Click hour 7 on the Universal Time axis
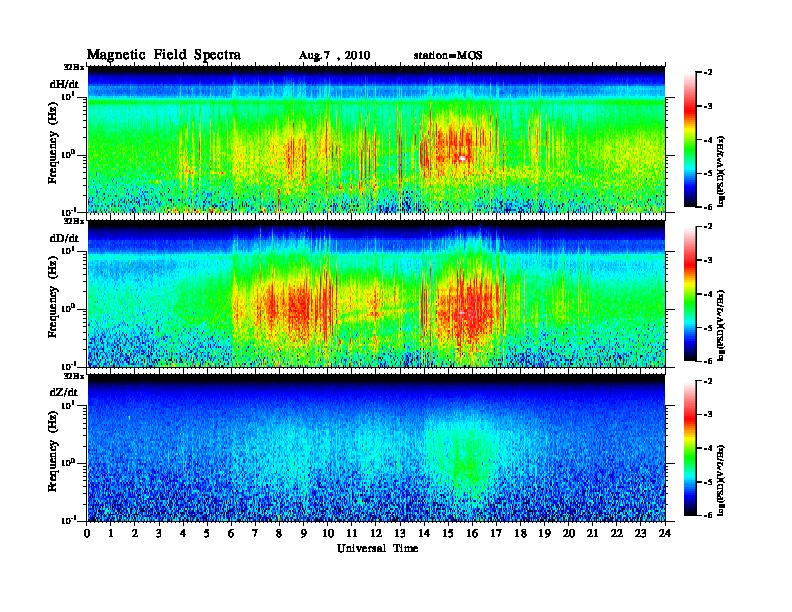792x612 pixels. [x=256, y=534]
